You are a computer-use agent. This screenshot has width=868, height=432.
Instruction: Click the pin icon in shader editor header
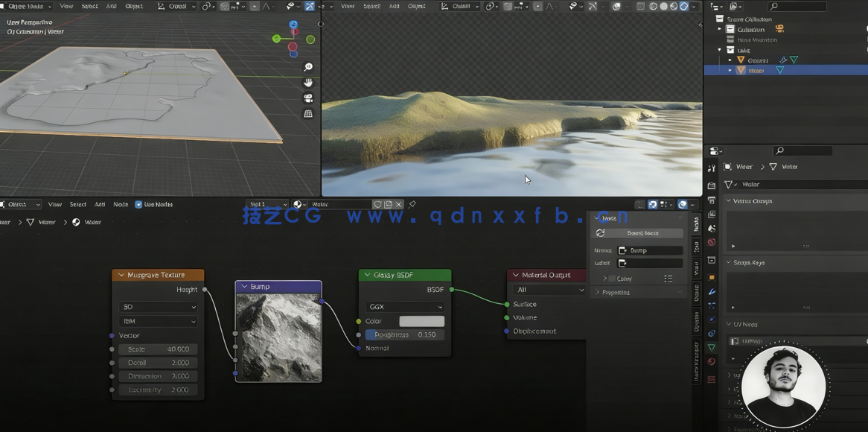click(412, 203)
